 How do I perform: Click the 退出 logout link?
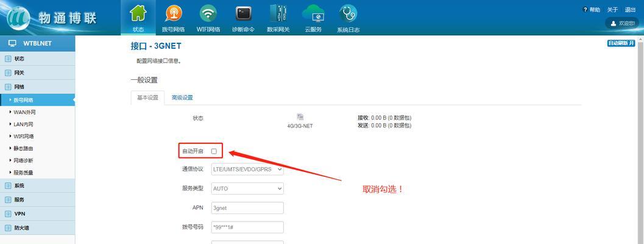(630, 10)
